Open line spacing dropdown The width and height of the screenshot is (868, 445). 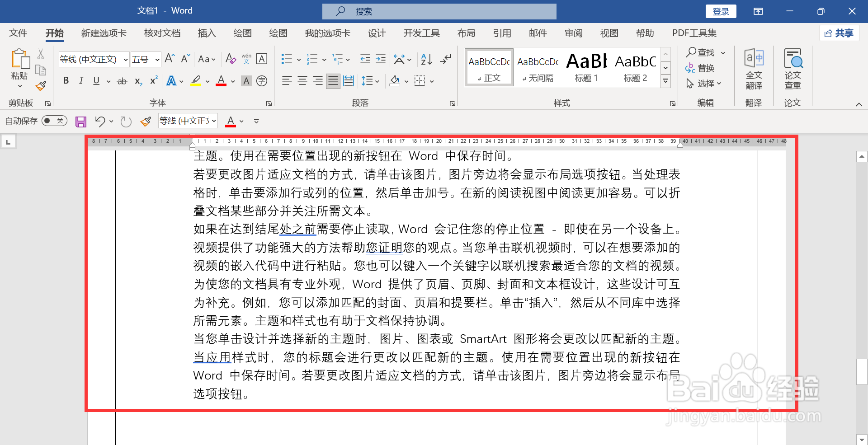[370, 81]
